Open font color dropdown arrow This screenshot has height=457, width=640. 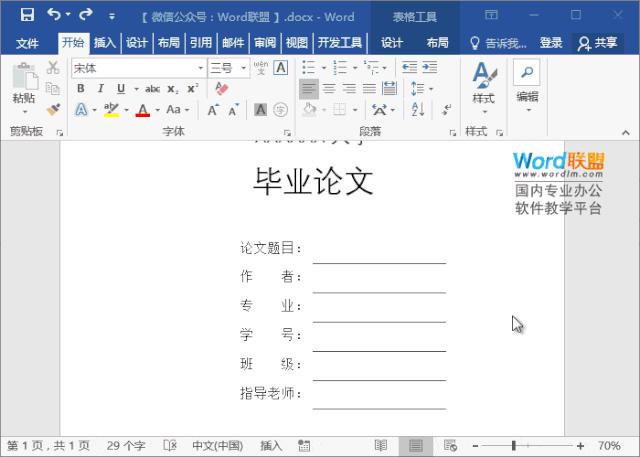click(157, 110)
